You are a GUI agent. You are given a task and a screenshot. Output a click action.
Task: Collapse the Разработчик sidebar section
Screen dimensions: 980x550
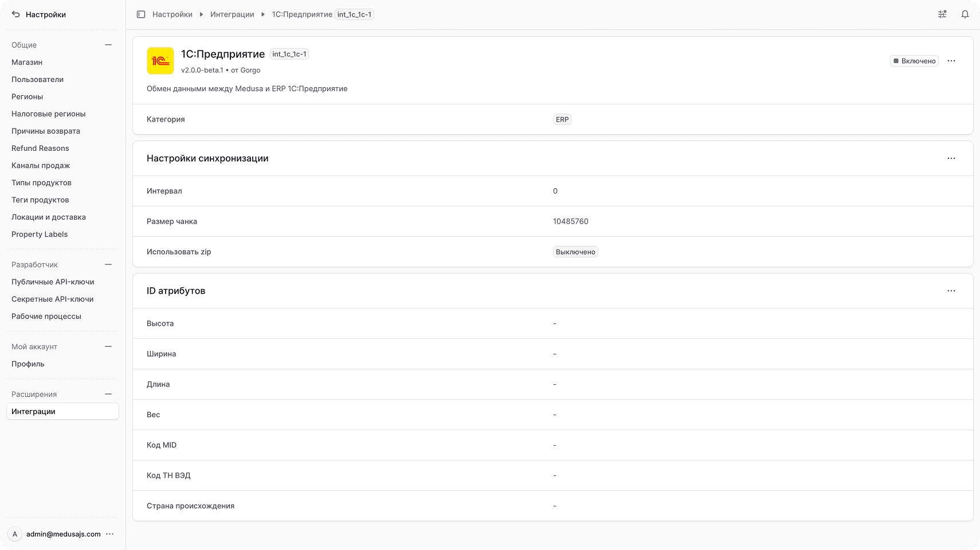[108, 264]
